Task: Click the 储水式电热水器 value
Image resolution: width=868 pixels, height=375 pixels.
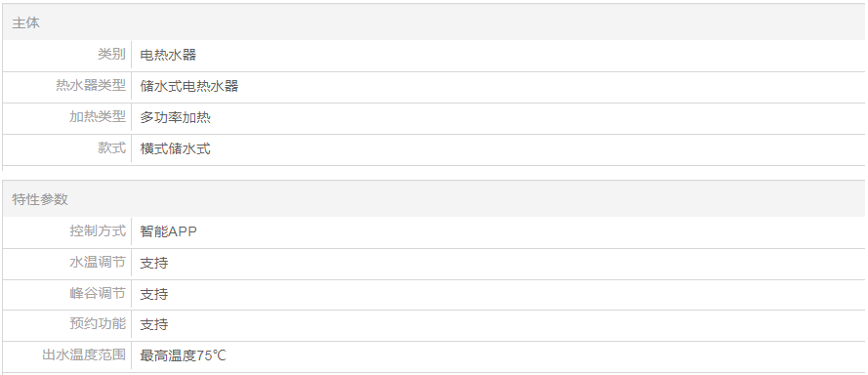Action: pyautogui.click(x=189, y=86)
